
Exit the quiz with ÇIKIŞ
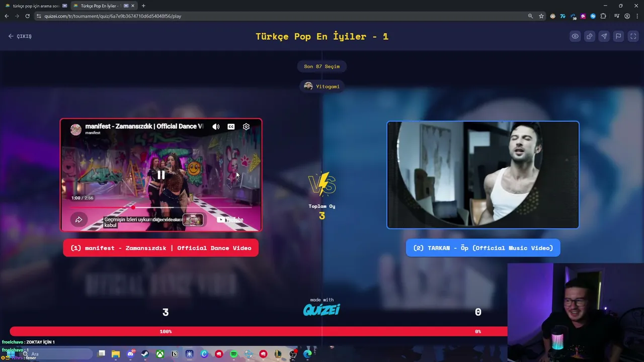click(x=20, y=36)
